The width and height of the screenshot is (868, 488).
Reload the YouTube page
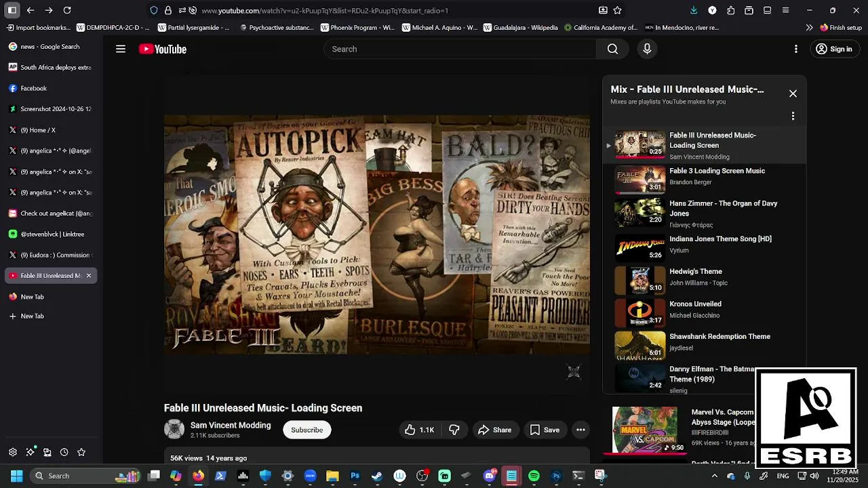67,10
